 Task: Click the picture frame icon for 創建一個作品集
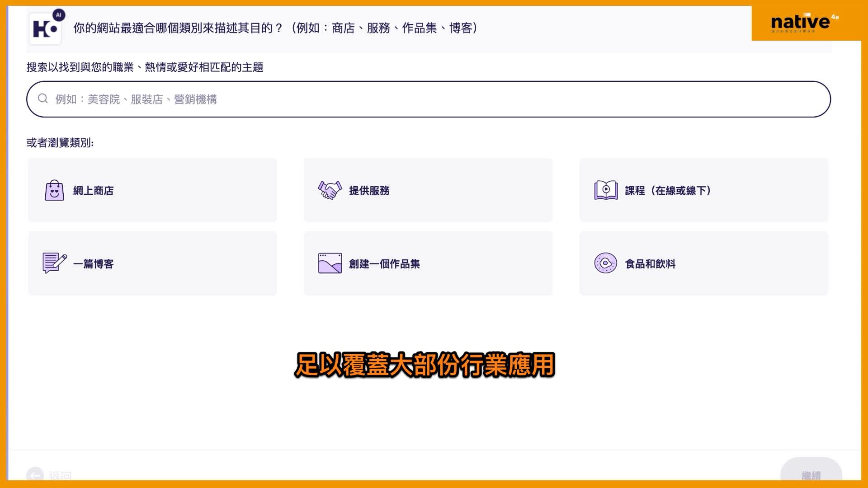click(330, 263)
